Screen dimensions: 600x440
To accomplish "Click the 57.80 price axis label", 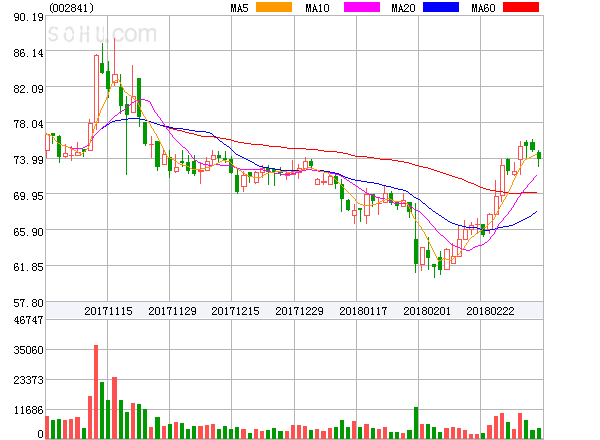I will pos(29,303).
